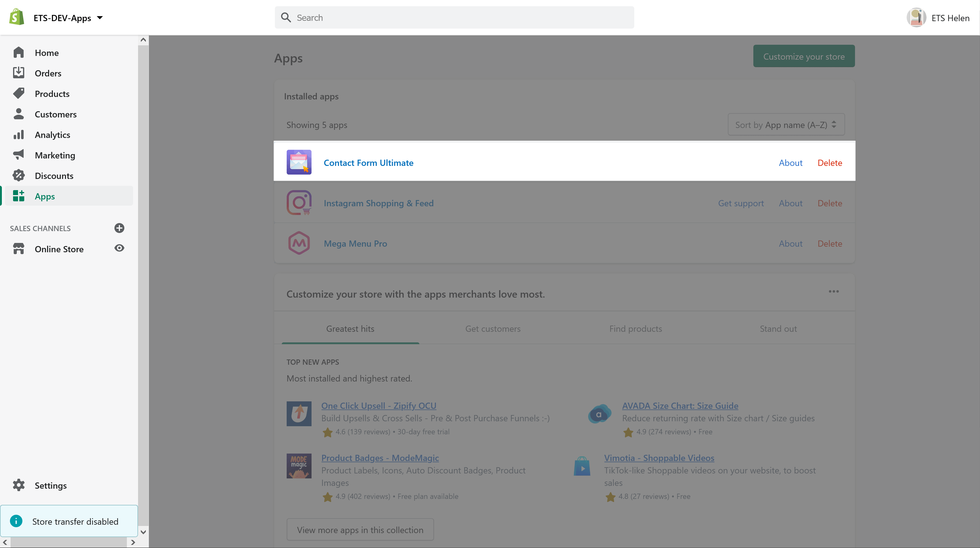Click the Products tag icon
Viewport: 980px width, 548px height.
(x=18, y=93)
